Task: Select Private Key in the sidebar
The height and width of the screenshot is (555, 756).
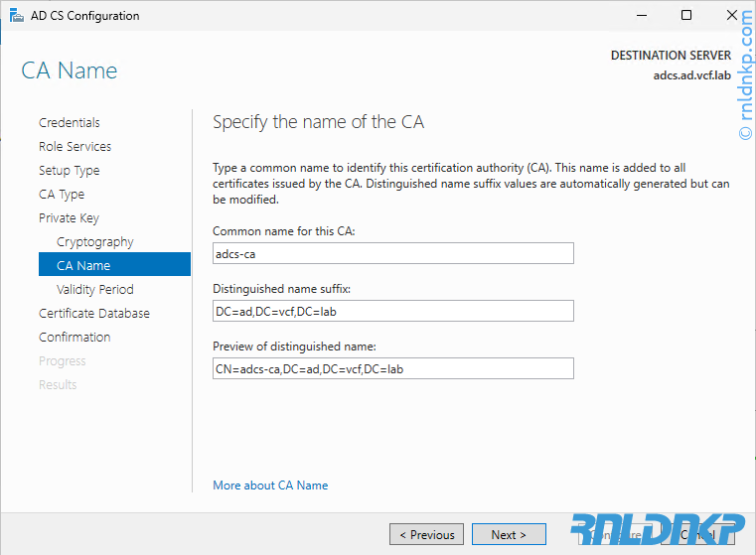Action: tap(69, 218)
